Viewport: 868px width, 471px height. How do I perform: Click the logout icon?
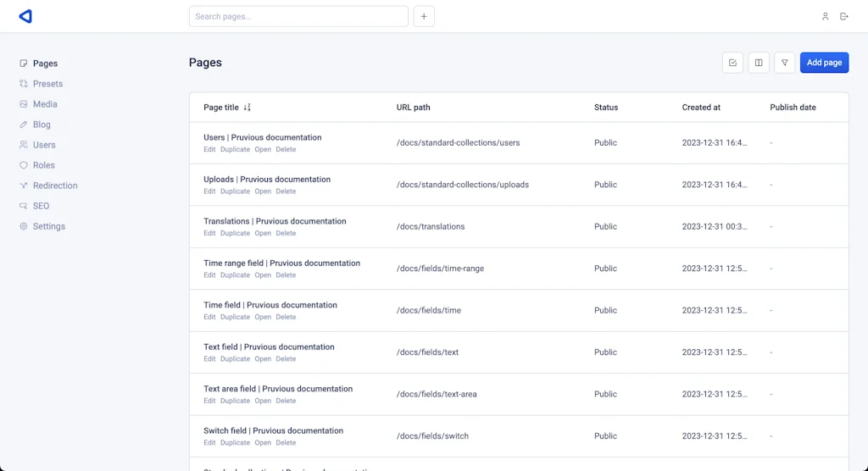pyautogui.click(x=844, y=16)
